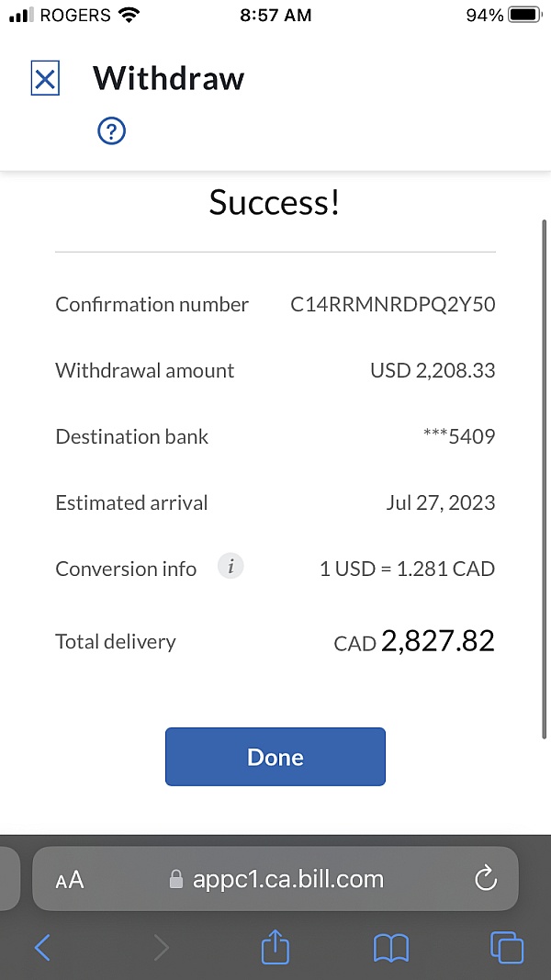Open Safari bookmarks book icon
Viewport: 551px width, 980px height.
point(391,948)
